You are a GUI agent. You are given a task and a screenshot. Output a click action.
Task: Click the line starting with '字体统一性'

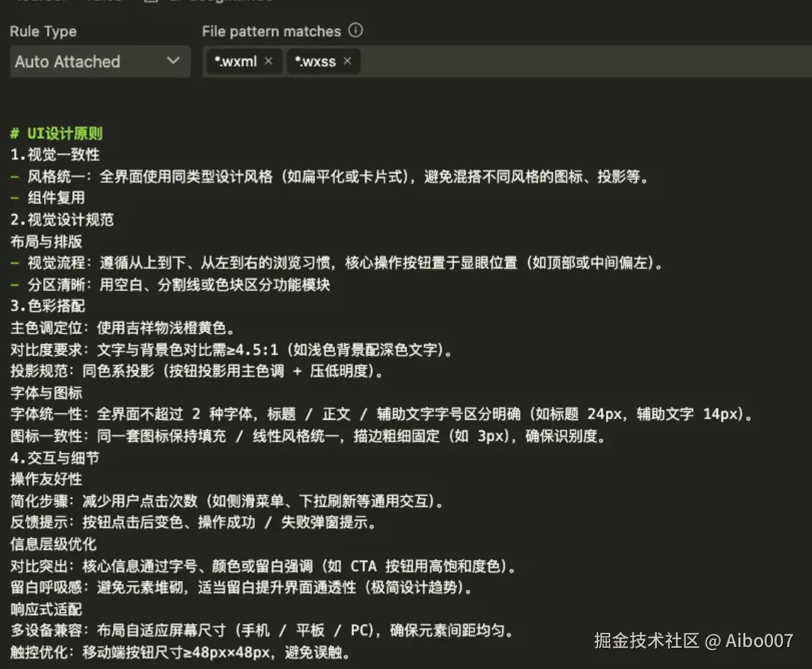pos(382,414)
